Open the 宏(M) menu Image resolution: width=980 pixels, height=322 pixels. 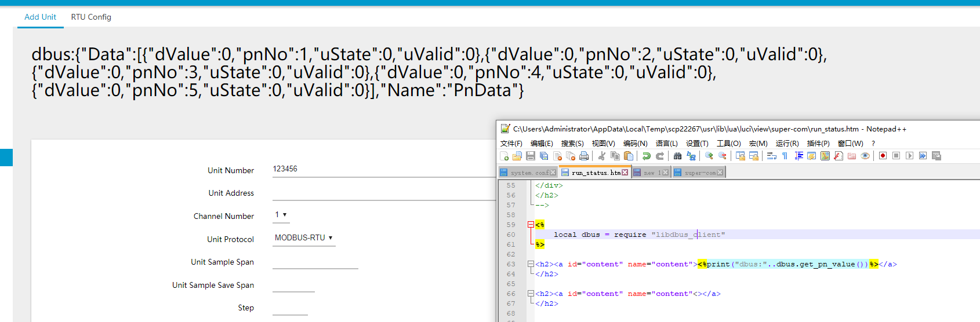[x=758, y=143]
